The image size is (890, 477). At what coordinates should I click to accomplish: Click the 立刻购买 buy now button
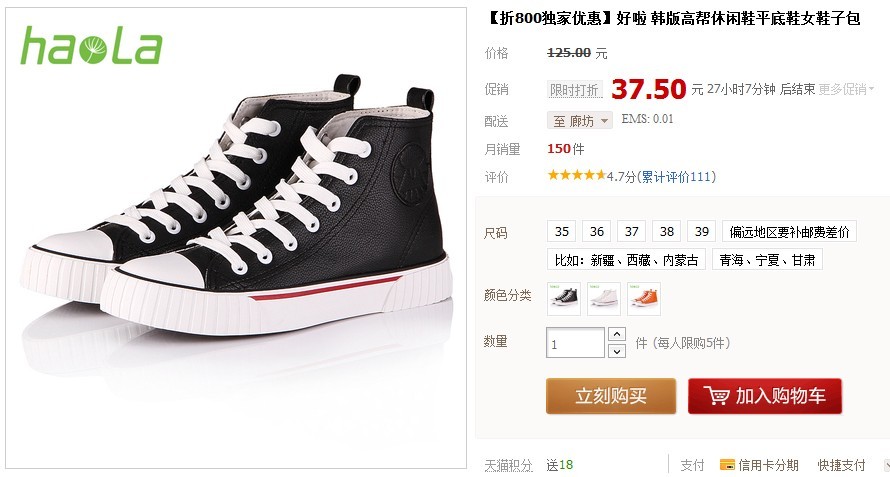coord(611,396)
